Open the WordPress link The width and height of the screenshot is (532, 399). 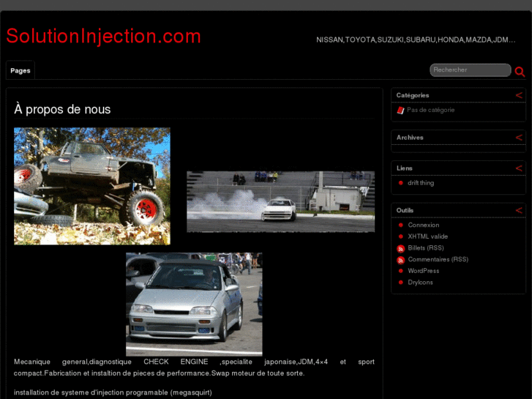pos(424,271)
